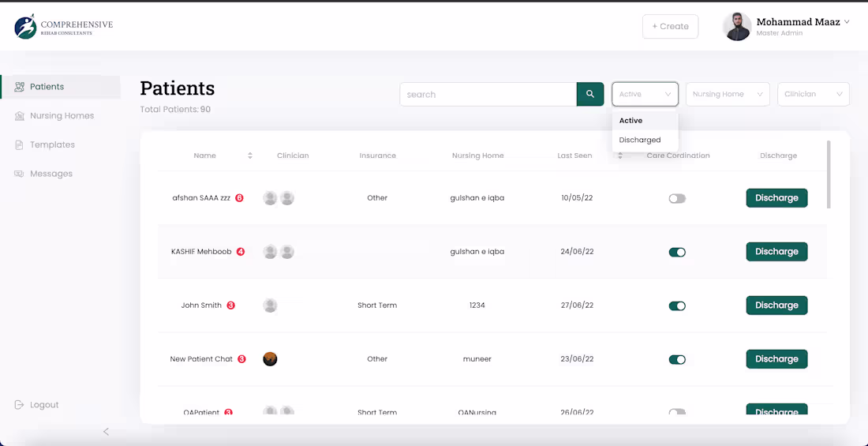Image resolution: width=868 pixels, height=446 pixels.
Task: Click the Logout icon
Action: point(20,404)
